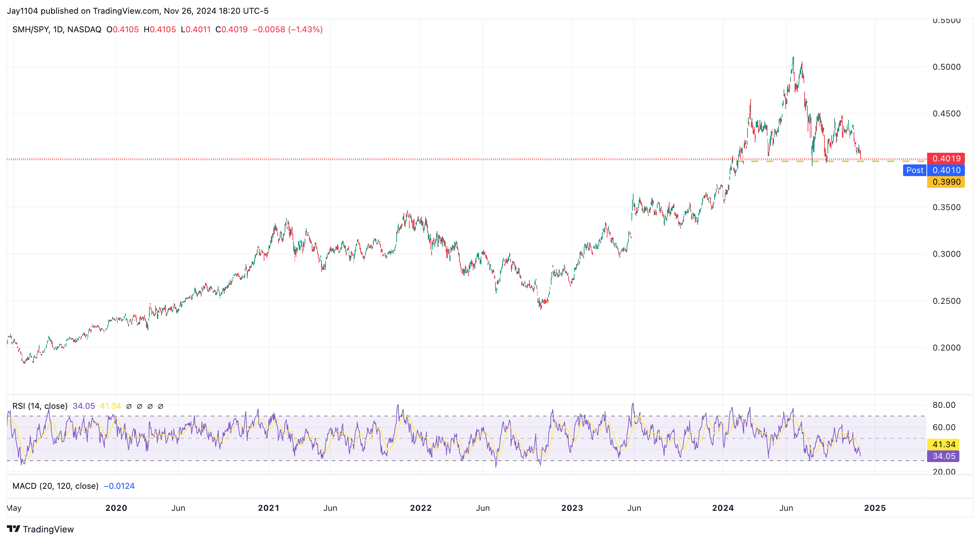Viewport: 980px width, 541px height.
Task: Click the yellow 0.3990 price level label
Action: click(x=946, y=182)
